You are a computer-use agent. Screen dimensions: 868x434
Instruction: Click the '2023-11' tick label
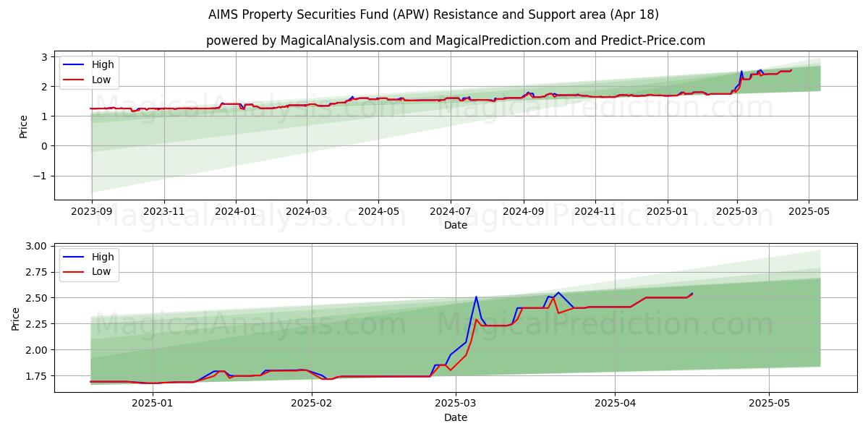click(x=164, y=211)
